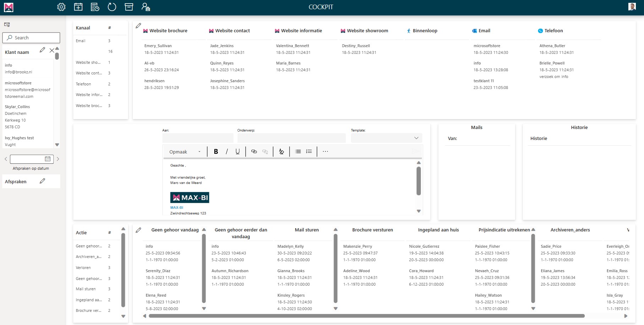
Task: Expand more editor options ellipsis
Action: (x=325, y=152)
